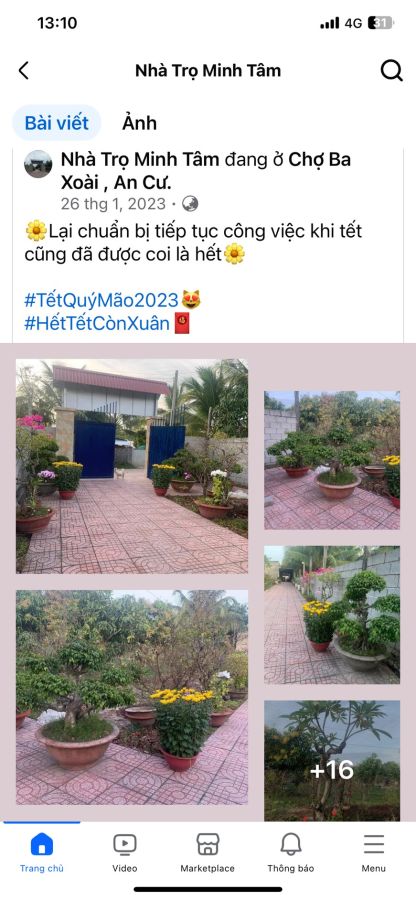View the blue gate courtyard photo
This screenshot has width=416, height=900.
coord(132,466)
